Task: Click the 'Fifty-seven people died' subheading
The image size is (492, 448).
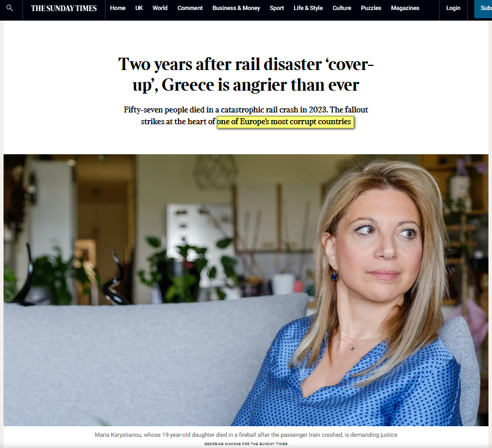Action: (246, 115)
